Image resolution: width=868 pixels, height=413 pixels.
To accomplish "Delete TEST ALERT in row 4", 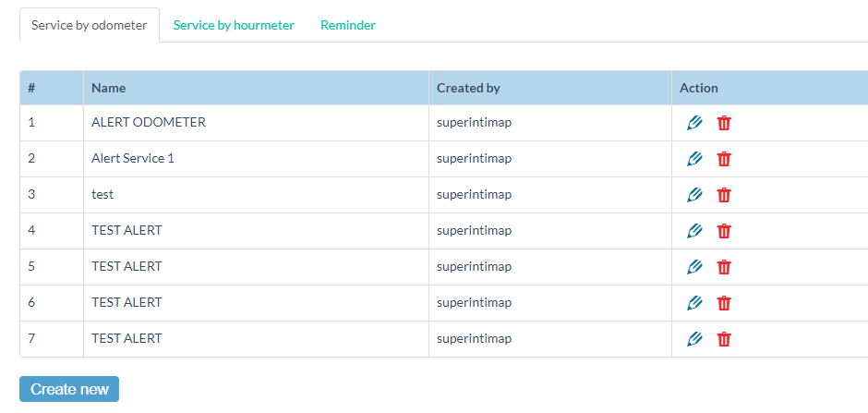I will point(724,231).
